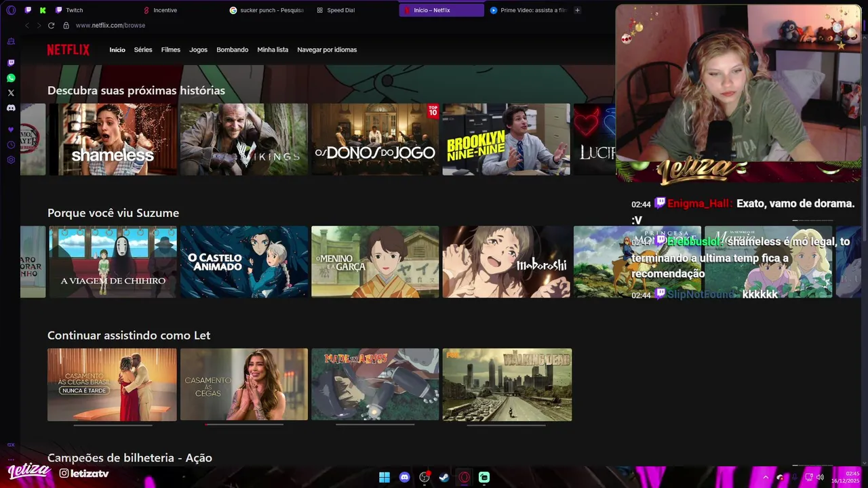Viewport: 868px width, 488px height.
Task: Open a new browser tab
Action: click(577, 10)
